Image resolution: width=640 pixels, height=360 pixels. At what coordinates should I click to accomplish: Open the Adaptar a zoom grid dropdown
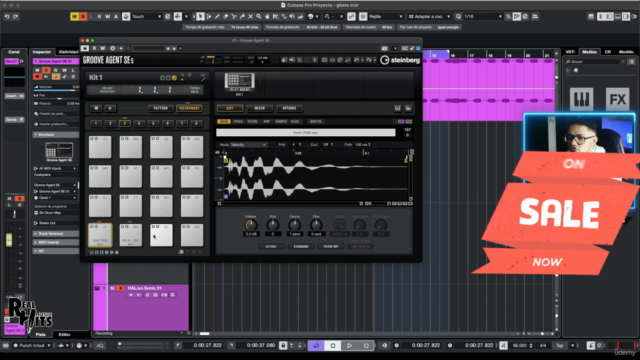tap(429, 17)
